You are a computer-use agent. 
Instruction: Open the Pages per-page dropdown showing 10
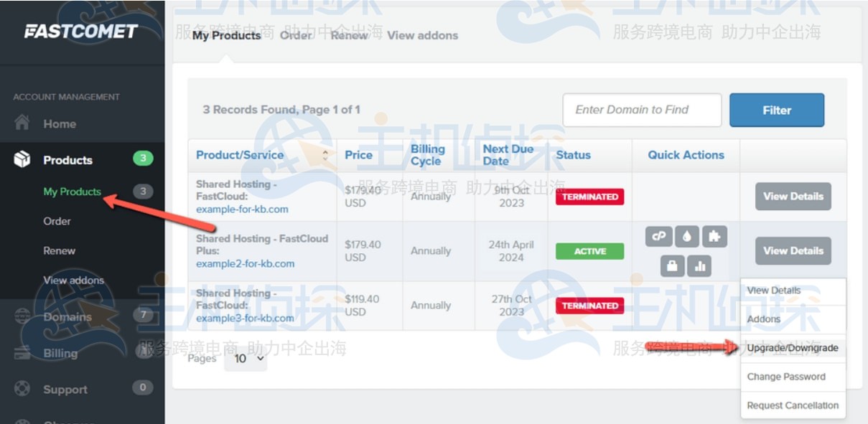point(246,358)
